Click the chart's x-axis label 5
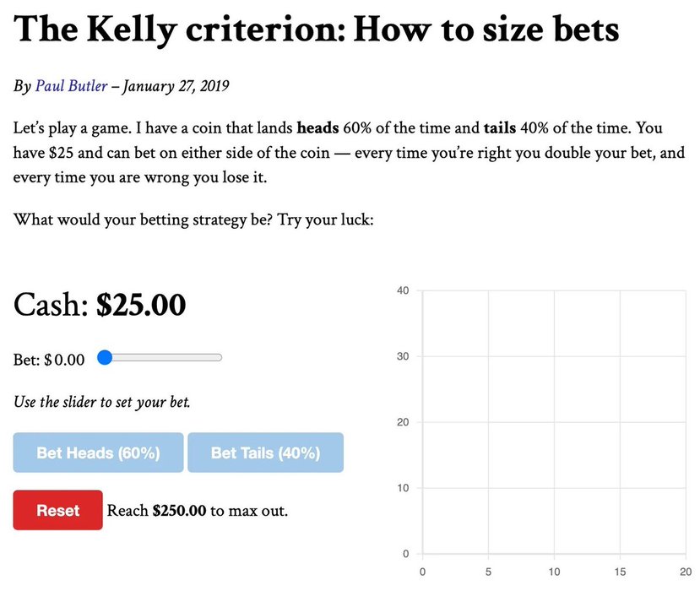The width and height of the screenshot is (700, 591). pyautogui.click(x=488, y=571)
